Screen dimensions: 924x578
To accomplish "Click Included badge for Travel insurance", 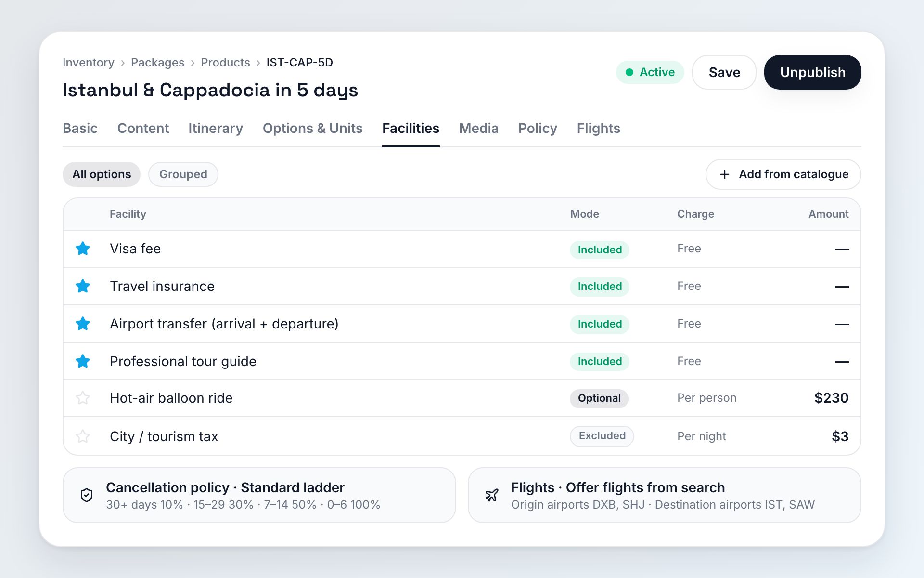I will 600,287.
